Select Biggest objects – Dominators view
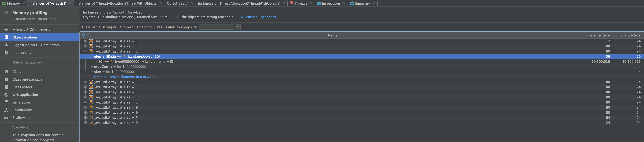The width and height of the screenshot is (644, 142). [40, 45]
